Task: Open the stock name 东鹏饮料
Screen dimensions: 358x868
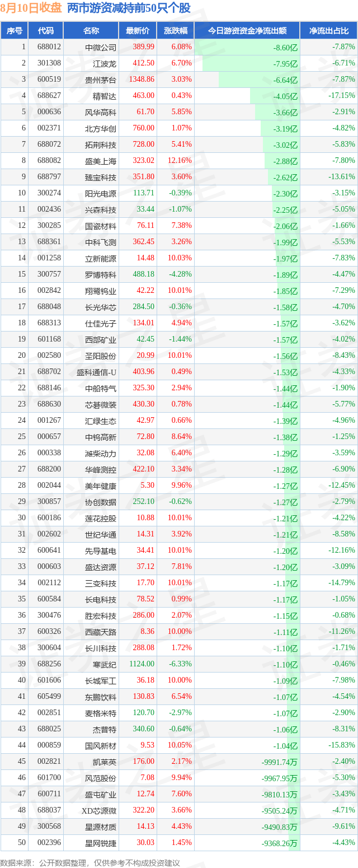Action: coord(101,697)
